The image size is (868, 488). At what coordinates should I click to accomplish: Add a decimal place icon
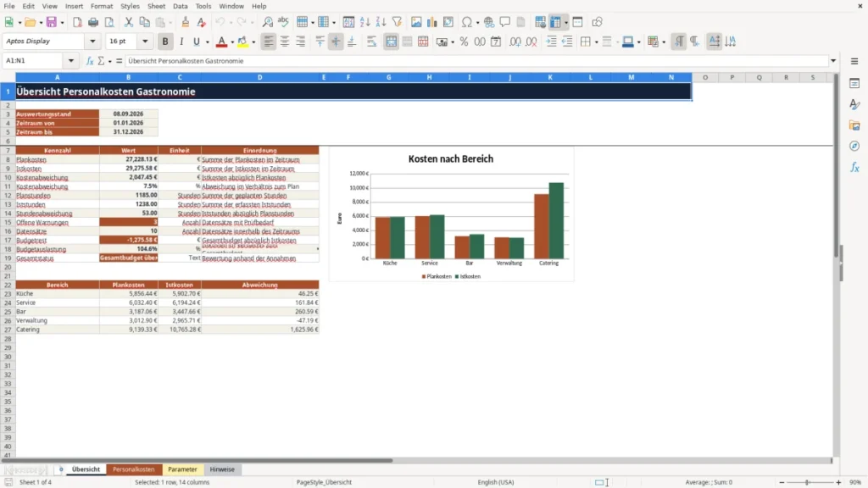(x=515, y=42)
